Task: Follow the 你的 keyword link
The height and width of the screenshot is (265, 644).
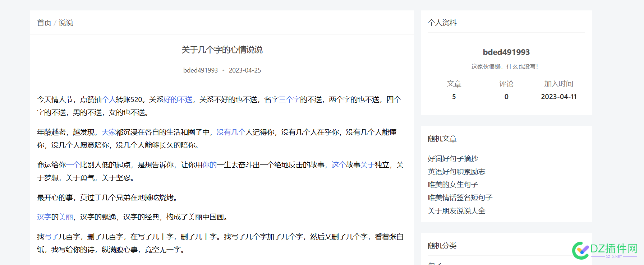Action: point(210,165)
